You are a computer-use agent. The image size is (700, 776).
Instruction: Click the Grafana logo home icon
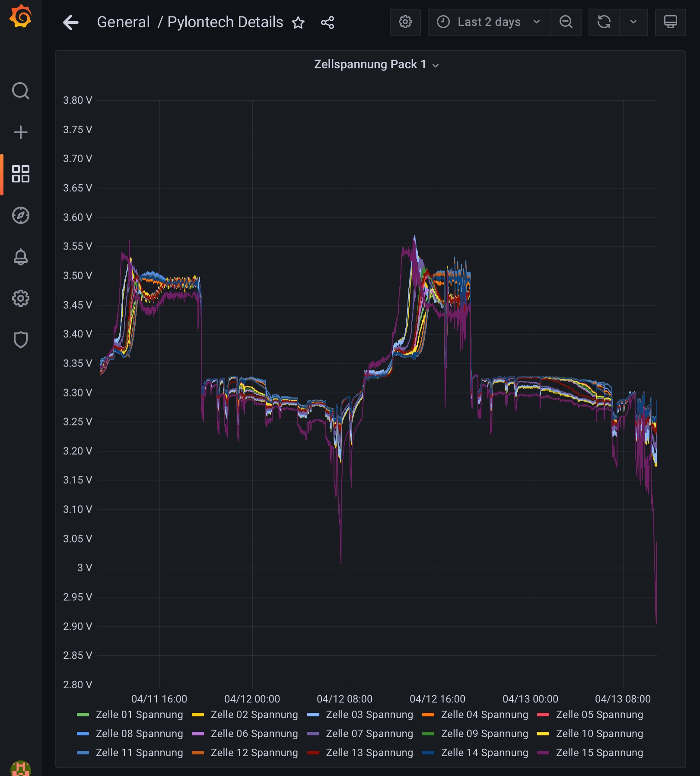point(20,17)
